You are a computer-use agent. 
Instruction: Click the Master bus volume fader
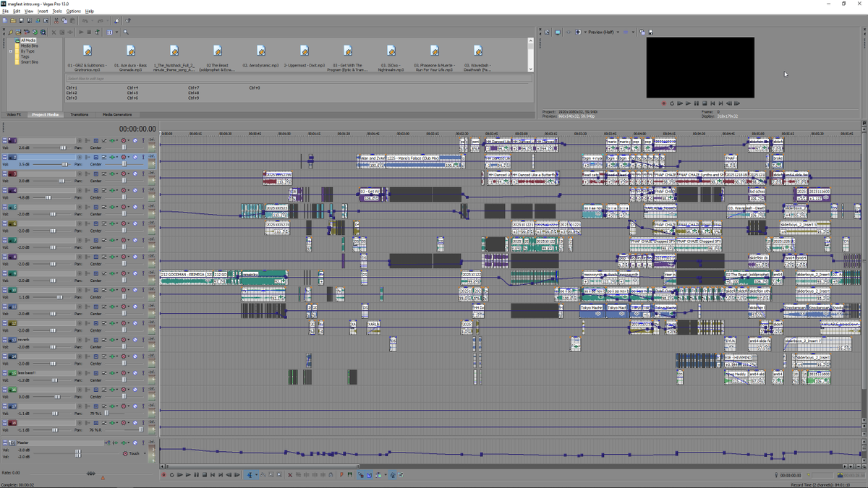[78, 453]
